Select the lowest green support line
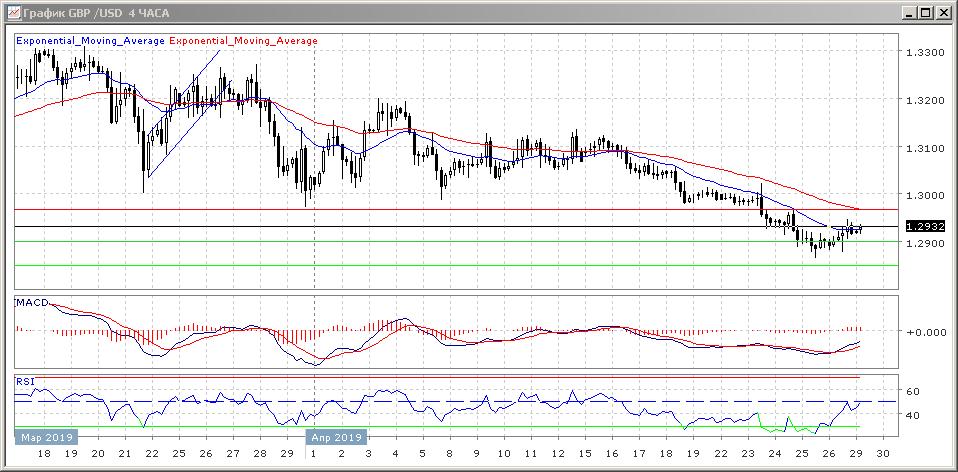The width and height of the screenshot is (958, 472). tap(500, 265)
